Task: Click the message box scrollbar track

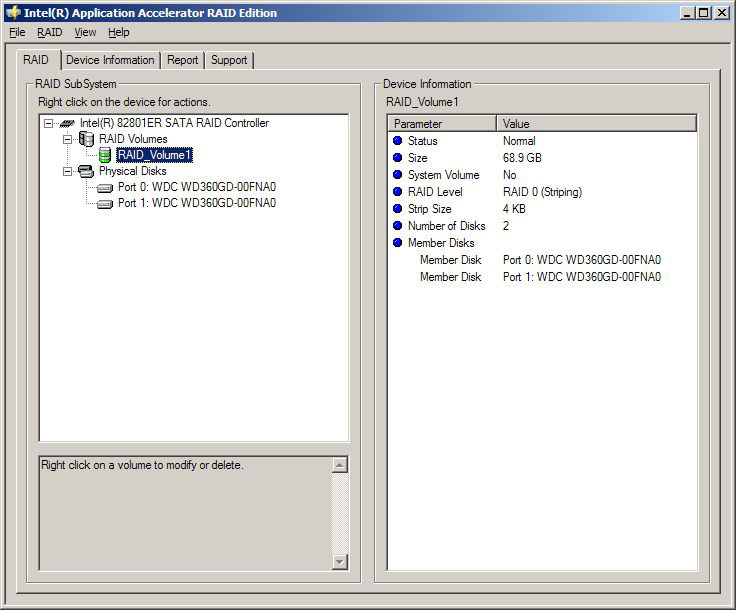Action: [339, 513]
